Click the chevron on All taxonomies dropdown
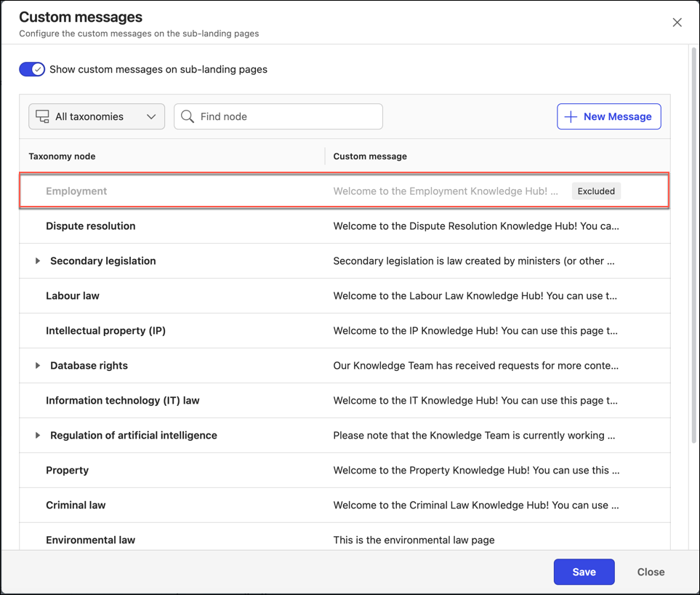700x595 pixels. 151,116
